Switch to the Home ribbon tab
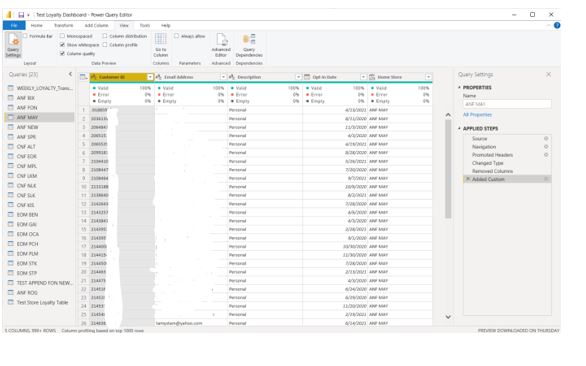586x366 pixels. (36, 25)
